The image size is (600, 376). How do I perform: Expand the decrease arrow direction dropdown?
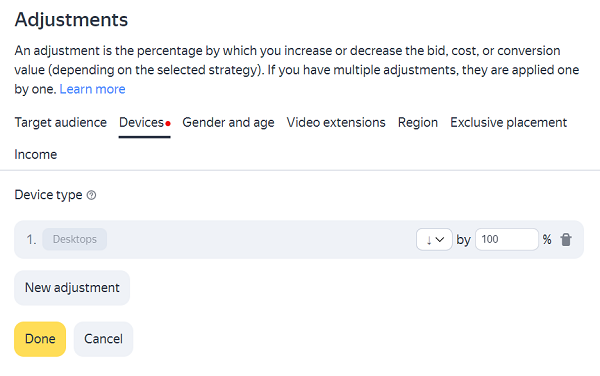pos(434,239)
